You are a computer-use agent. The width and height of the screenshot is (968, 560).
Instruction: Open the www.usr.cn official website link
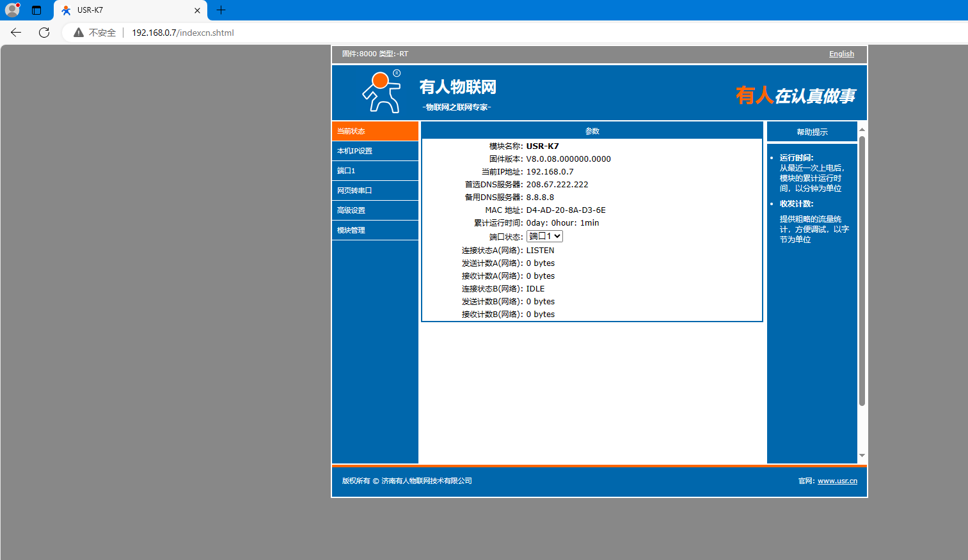837,481
